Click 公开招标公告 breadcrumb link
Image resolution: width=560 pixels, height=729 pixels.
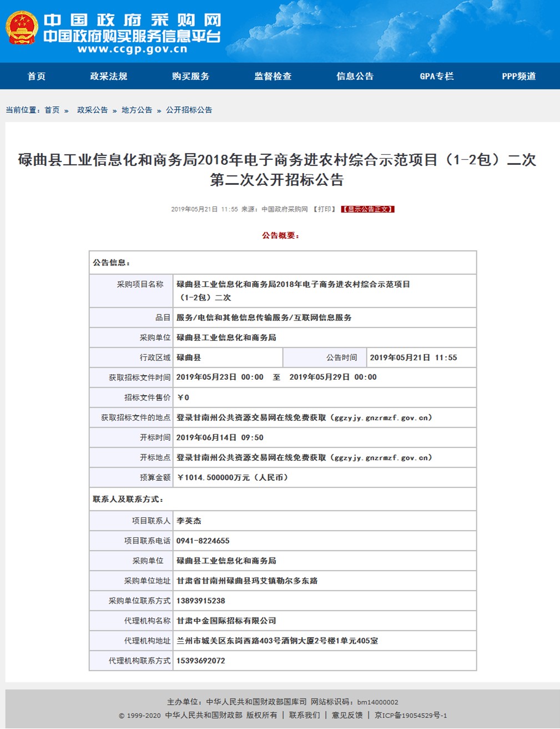pyautogui.click(x=189, y=110)
